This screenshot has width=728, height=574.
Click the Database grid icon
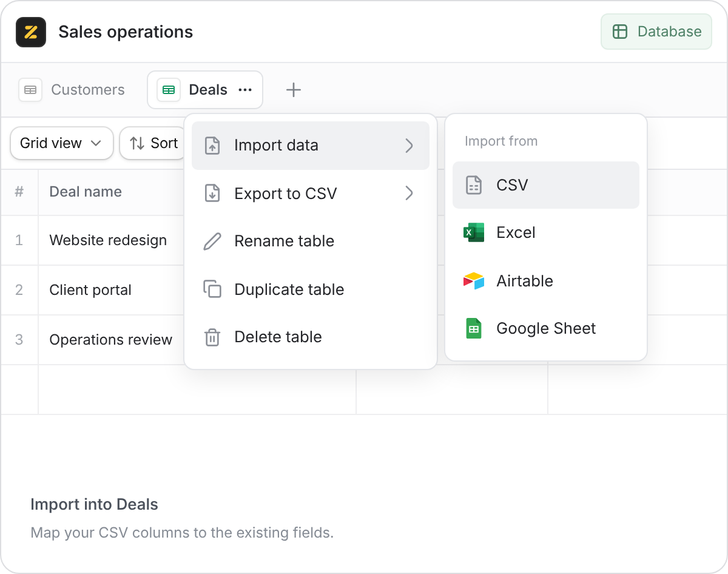pos(620,32)
